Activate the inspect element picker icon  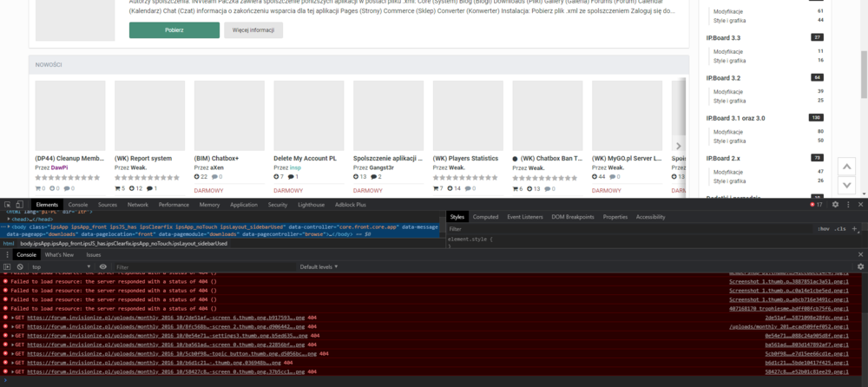click(x=8, y=204)
